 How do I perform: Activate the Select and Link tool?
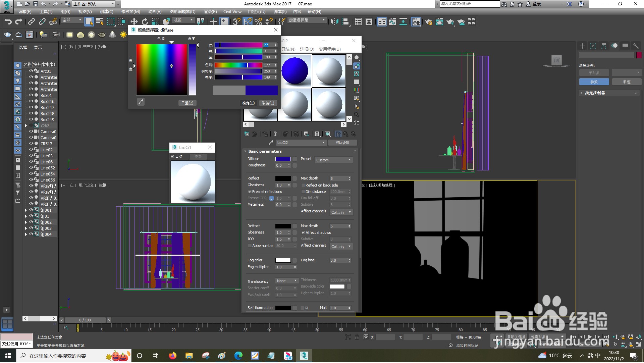(x=32, y=22)
